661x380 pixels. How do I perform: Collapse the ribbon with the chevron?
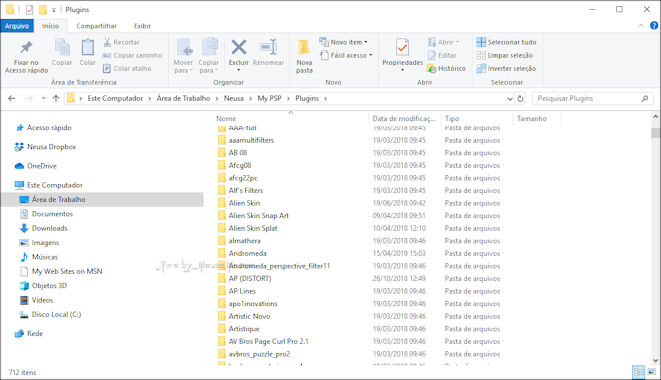[641, 26]
